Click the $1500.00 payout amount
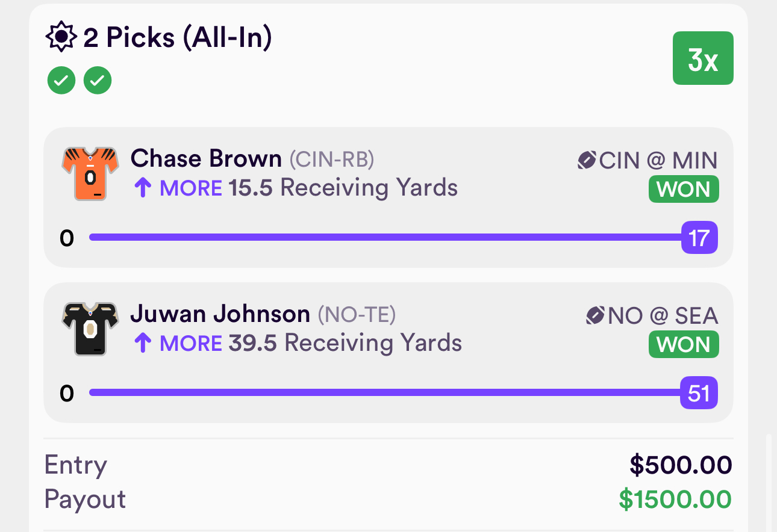This screenshot has height=532, width=777. click(675, 500)
